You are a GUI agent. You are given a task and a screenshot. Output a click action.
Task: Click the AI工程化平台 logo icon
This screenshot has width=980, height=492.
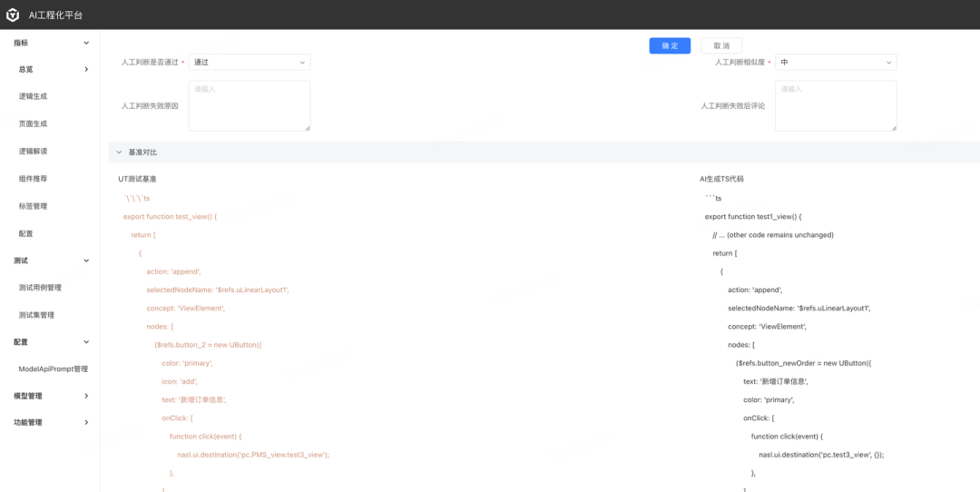tap(14, 15)
